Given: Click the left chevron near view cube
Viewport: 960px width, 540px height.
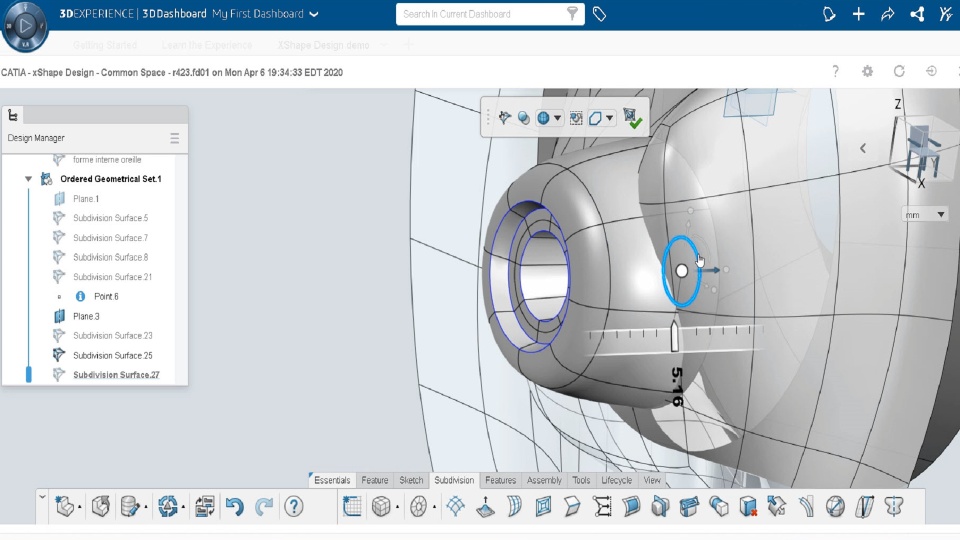Looking at the screenshot, I should point(863,148).
